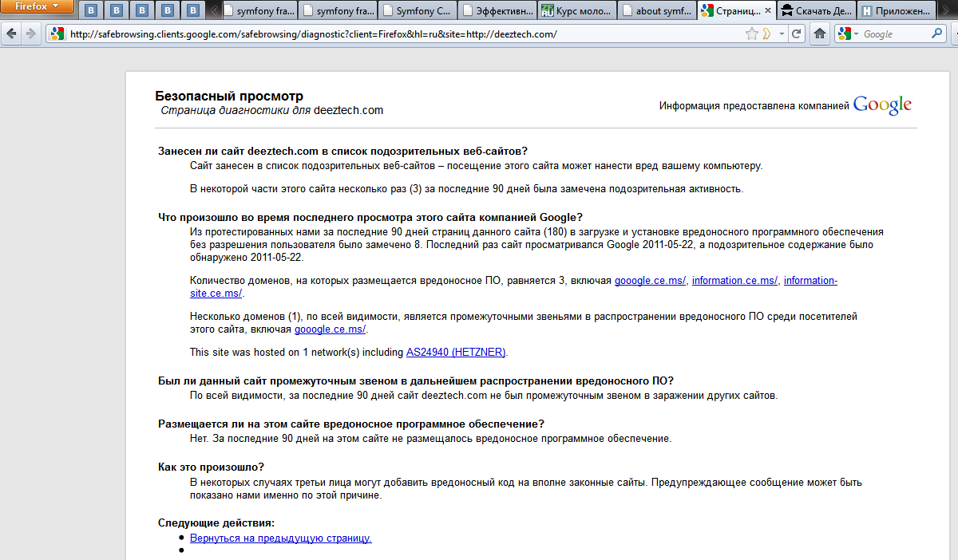Go forward with the Forward arrow

(x=30, y=34)
